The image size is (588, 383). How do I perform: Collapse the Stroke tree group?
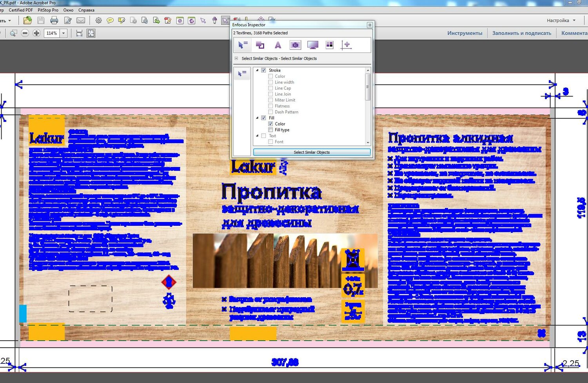click(x=257, y=71)
